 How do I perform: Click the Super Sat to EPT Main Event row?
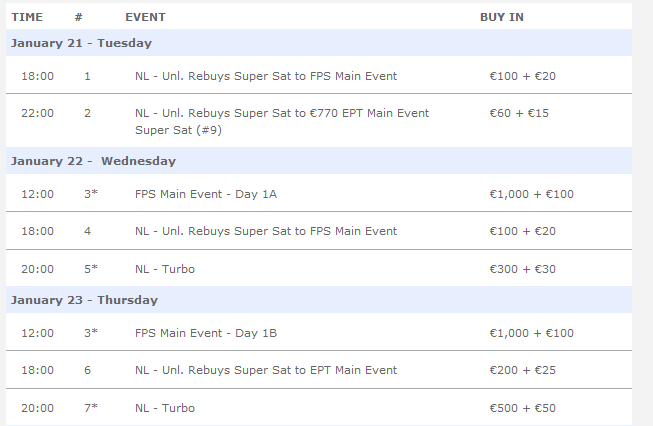click(x=319, y=370)
